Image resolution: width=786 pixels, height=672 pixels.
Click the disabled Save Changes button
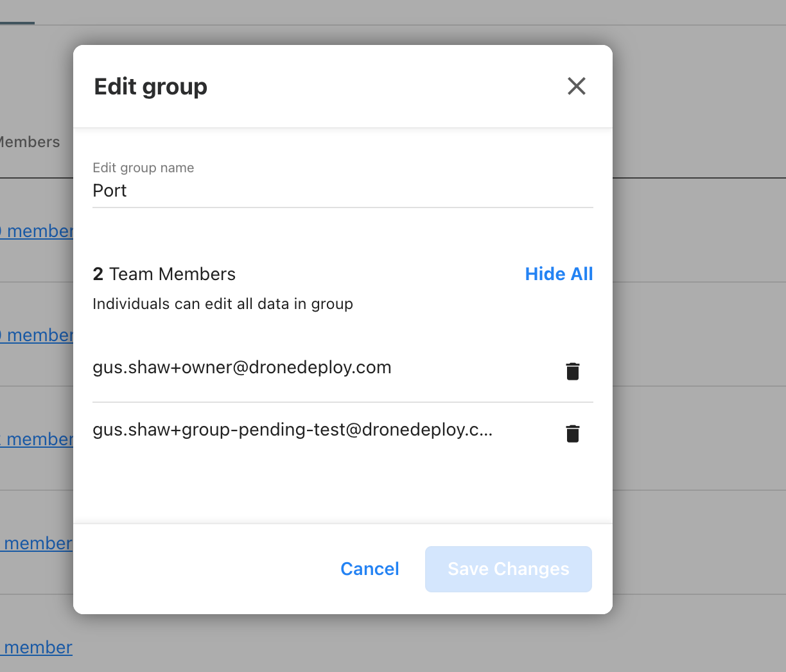[507, 569]
